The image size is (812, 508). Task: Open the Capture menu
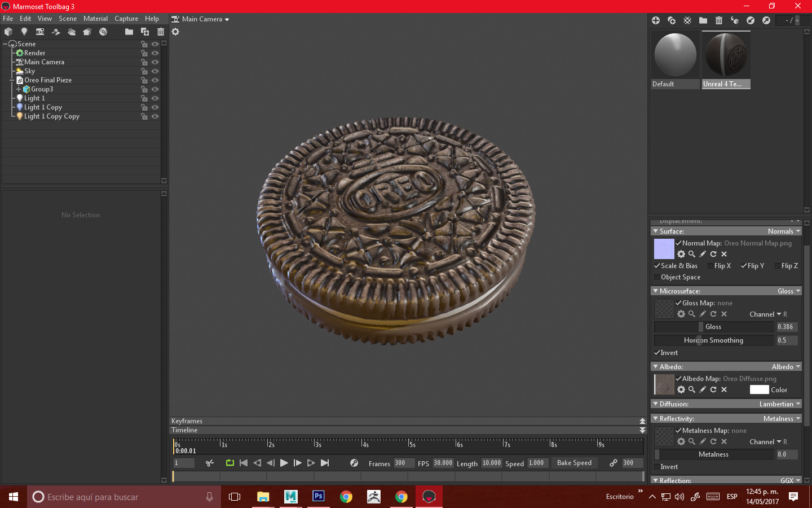coord(126,19)
